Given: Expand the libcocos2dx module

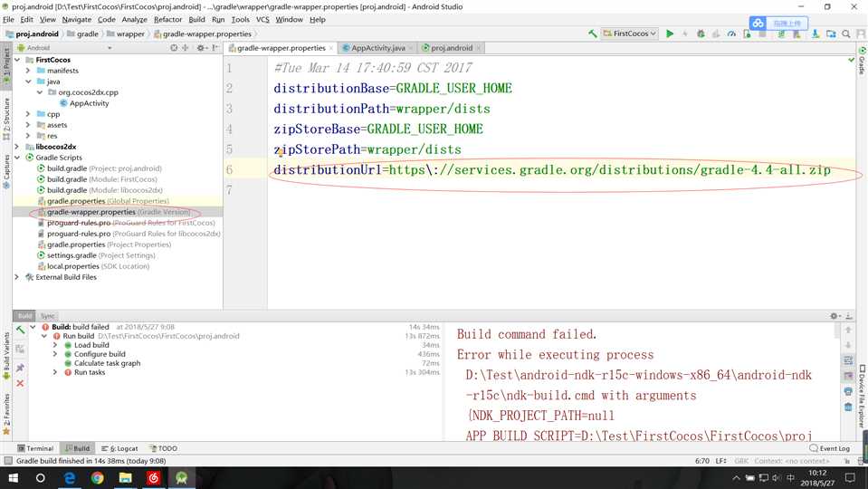Looking at the screenshot, I should tap(17, 147).
